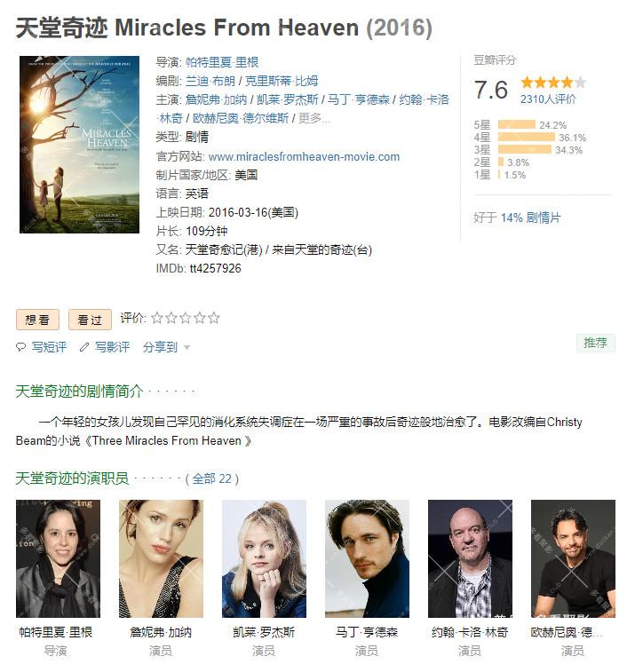Open the official website miraclesfromheaven-movie.com link

pyautogui.click(x=304, y=156)
